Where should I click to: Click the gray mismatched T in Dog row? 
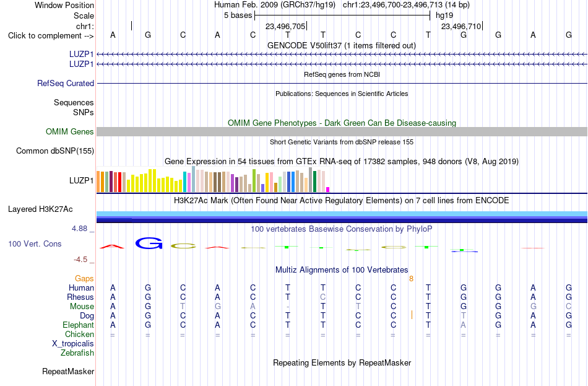click(x=464, y=316)
